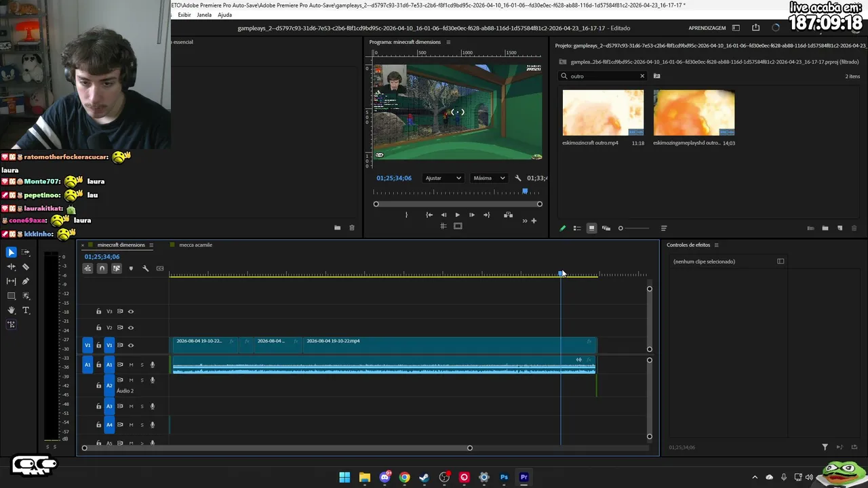Select the Slip tool
The height and width of the screenshot is (488, 868).
(x=12, y=281)
